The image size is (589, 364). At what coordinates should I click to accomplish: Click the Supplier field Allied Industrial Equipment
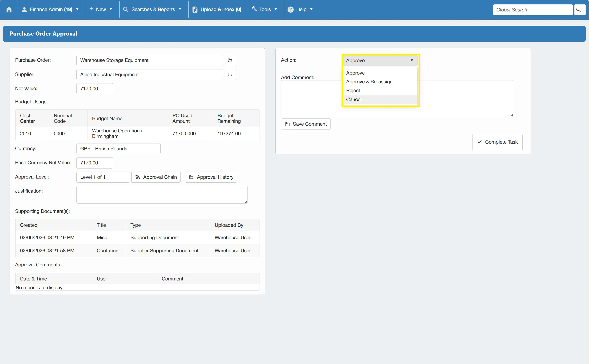[150, 75]
